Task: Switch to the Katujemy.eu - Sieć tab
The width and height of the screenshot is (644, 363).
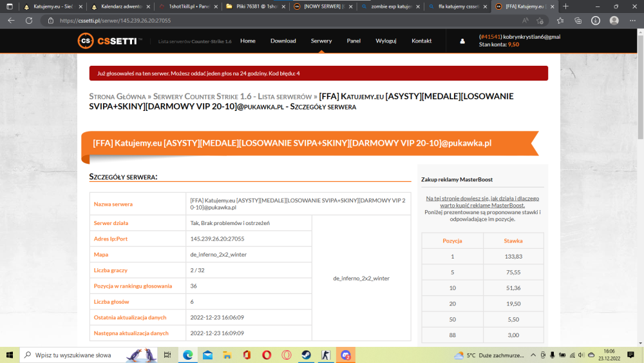Action: click(x=53, y=6)
